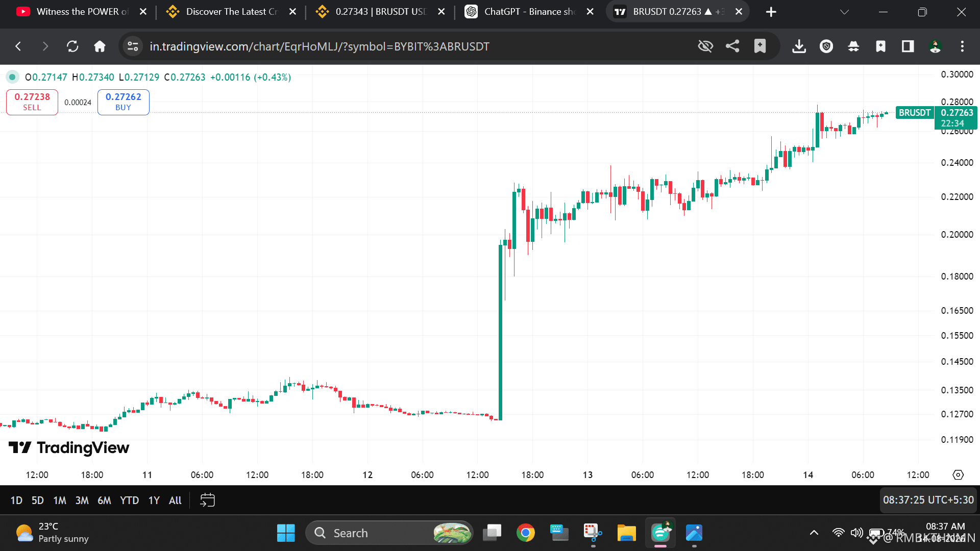Open weather widget 23°C Partly sunny
The image size is (980, 551).
point(52,533)
